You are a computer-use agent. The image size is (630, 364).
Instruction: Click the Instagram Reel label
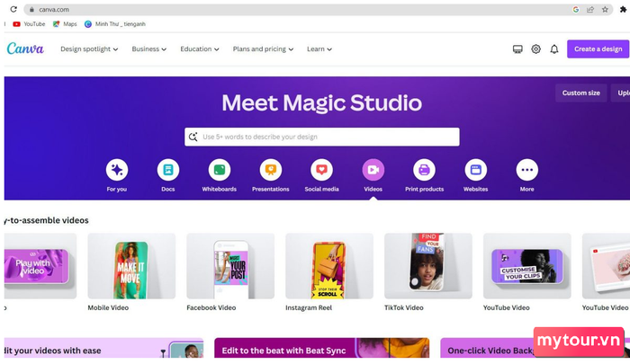pyautogui.click(x=309, y=307)
